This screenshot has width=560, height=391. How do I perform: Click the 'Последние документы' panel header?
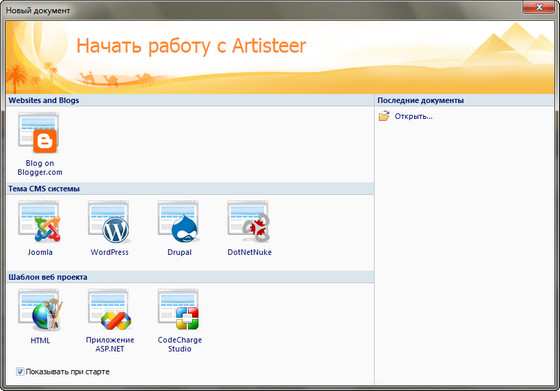click(x=464, y=100)
